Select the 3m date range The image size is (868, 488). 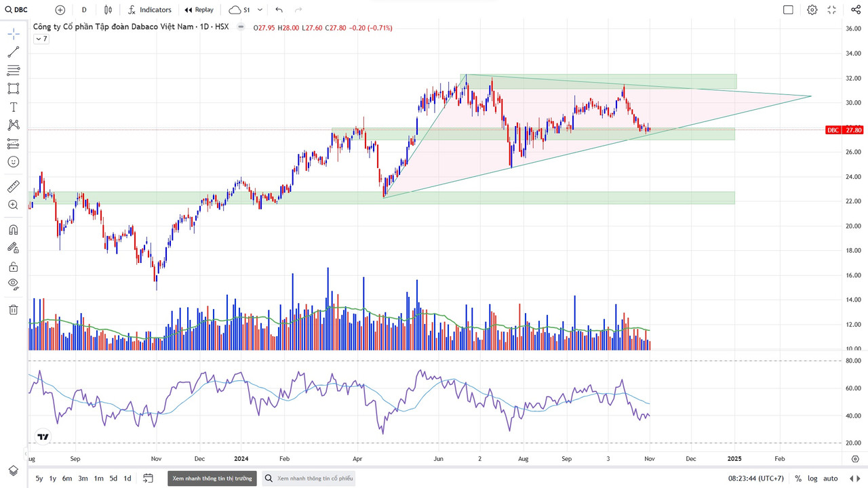[x=83, y=479]
